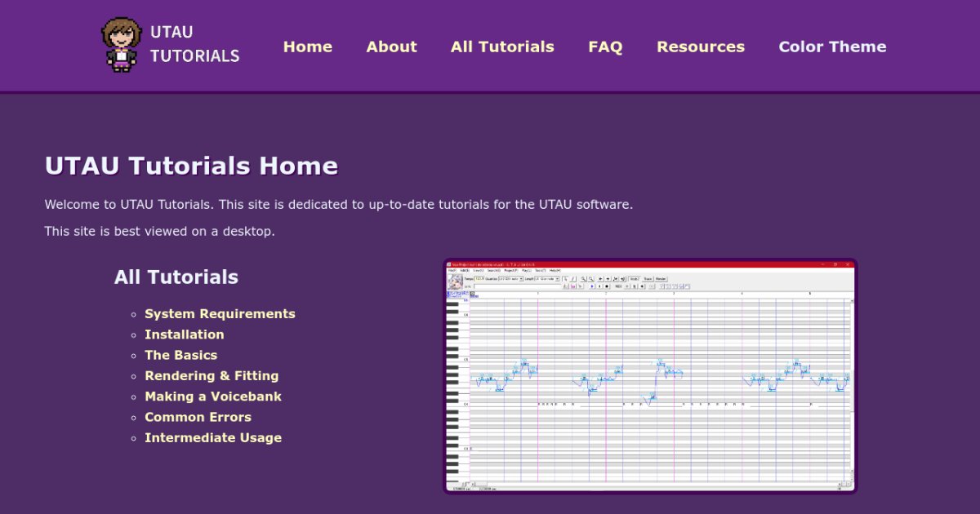Click the UTAU Tutorials Home page heading
This screenshot has height=514, width=980.
click(x=191, y=166)
